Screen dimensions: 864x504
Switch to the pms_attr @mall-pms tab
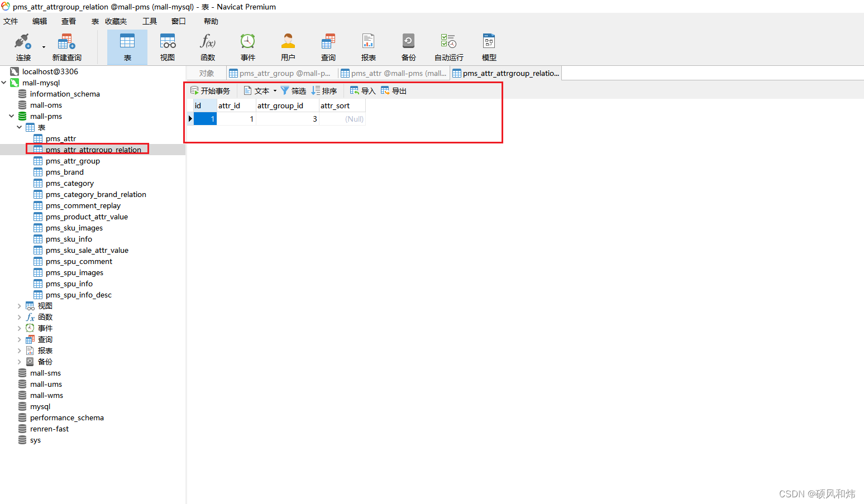394,73
